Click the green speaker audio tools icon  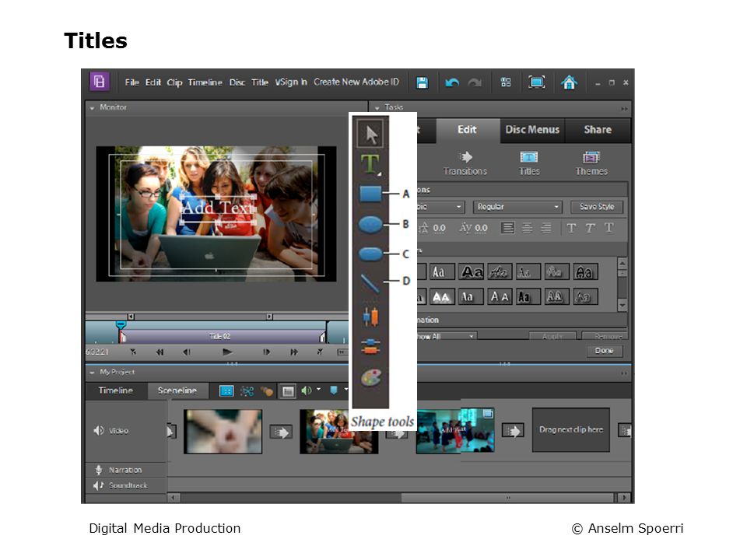pyautogui.click(x=307, y=390)
